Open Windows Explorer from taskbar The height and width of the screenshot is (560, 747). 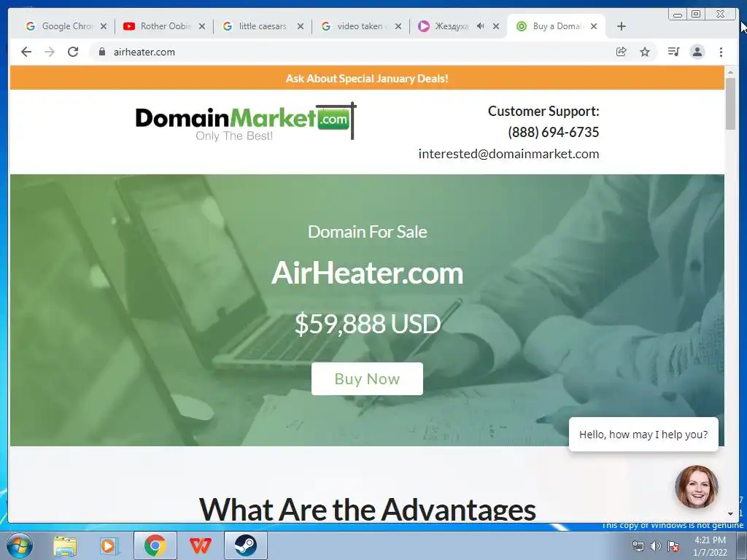click(65, 545)
